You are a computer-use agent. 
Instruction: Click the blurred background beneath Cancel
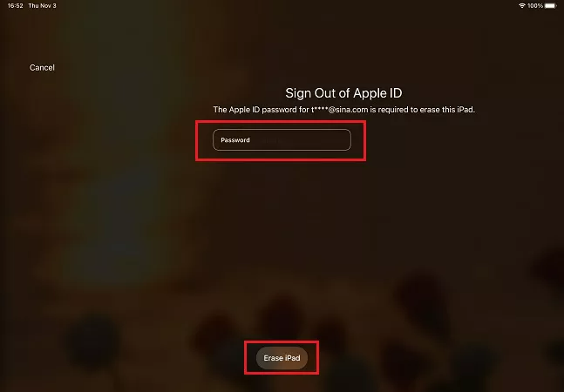(x=42, y=144)
